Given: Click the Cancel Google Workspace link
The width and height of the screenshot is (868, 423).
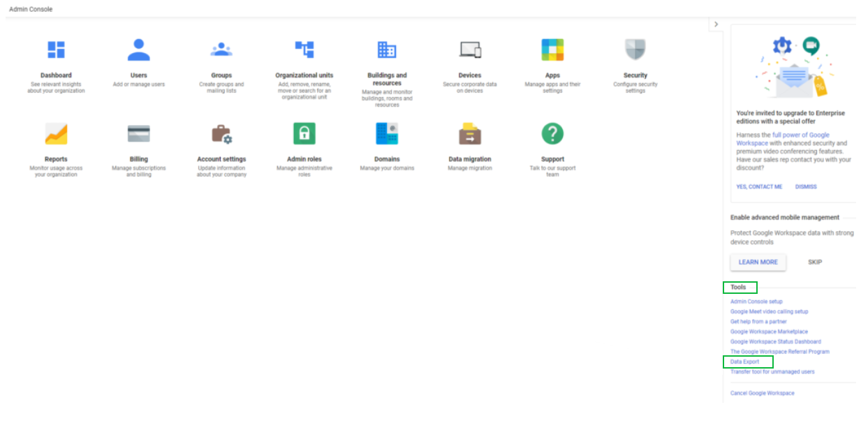Looking at the screenshot, I should pyautogui.click(x=762, y=393).
